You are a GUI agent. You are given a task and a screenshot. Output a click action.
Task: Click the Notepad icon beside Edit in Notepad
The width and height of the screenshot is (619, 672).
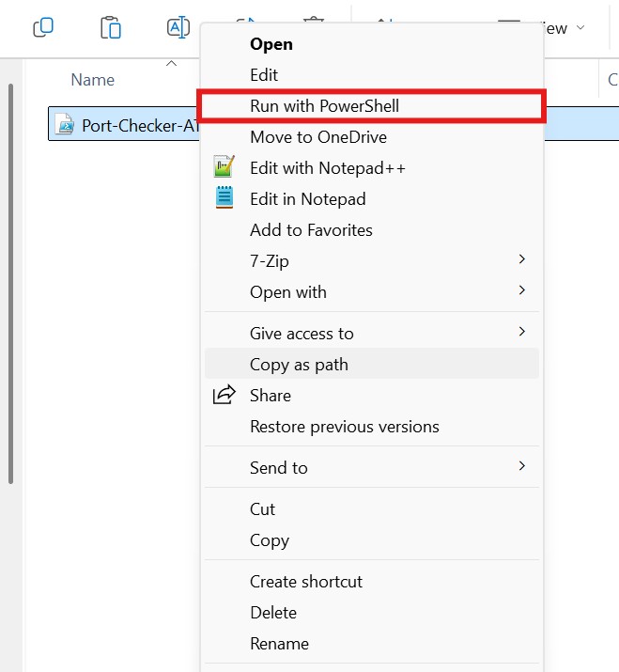[x=224, y=198]
